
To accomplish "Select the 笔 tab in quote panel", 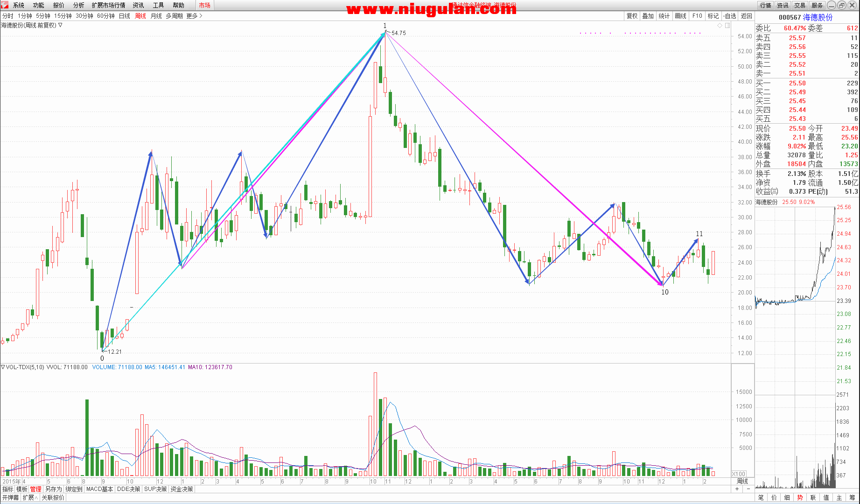I will [761, 497].
